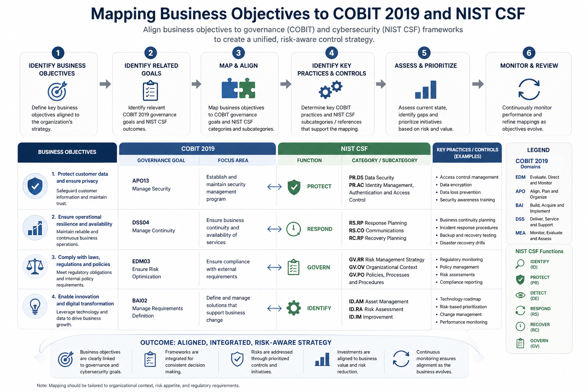Screen dimensions: 588x392
Task: Click 'Establish and maintain security management program' text
Action: [226, 188]
